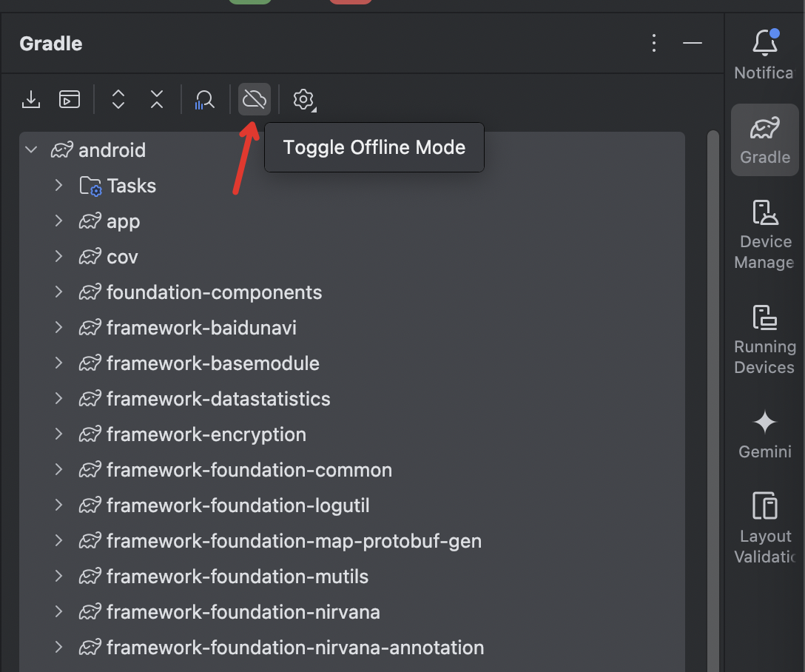This screenshot has width=805, height=672.
Task: Toggle Offline Mode cloud icon
Action: tap(255, 99)
